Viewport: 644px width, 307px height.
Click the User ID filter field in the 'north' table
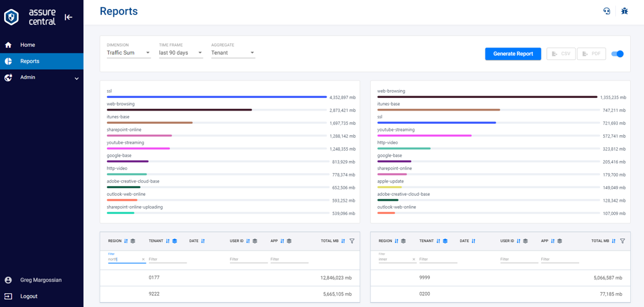click(x=248, y=260)
